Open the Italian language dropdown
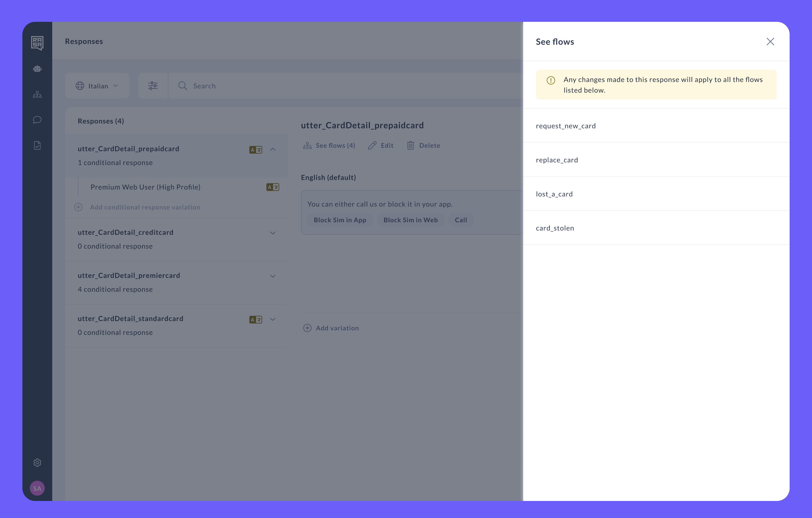This screenshot has height=518, width=812. 97,86
